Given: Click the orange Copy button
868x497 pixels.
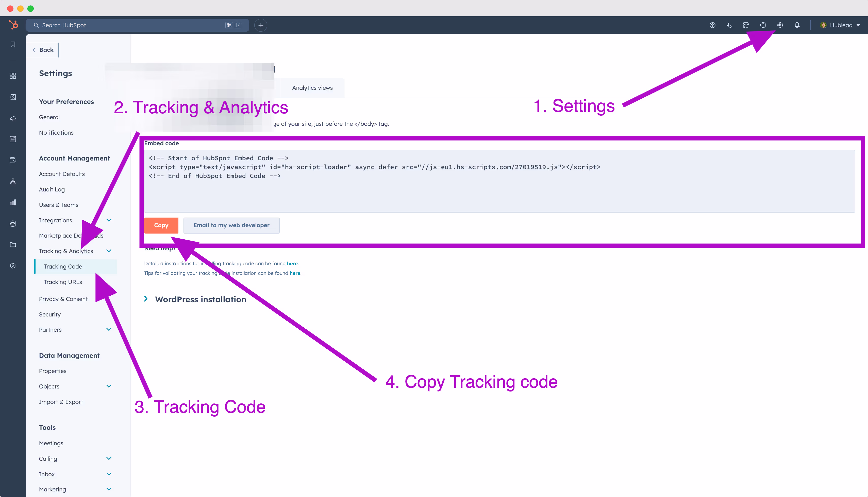Looking at the screenshot, I should point(161,225).
